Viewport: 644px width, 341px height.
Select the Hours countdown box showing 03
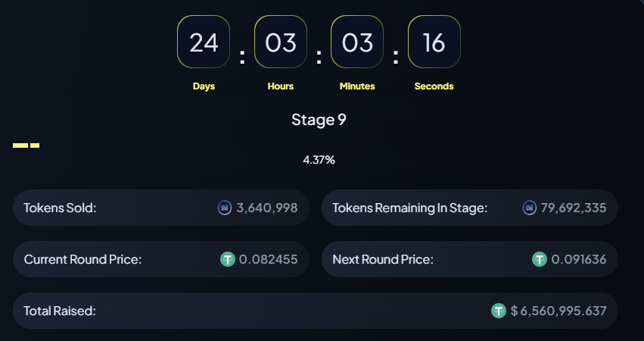coord(281,42)
